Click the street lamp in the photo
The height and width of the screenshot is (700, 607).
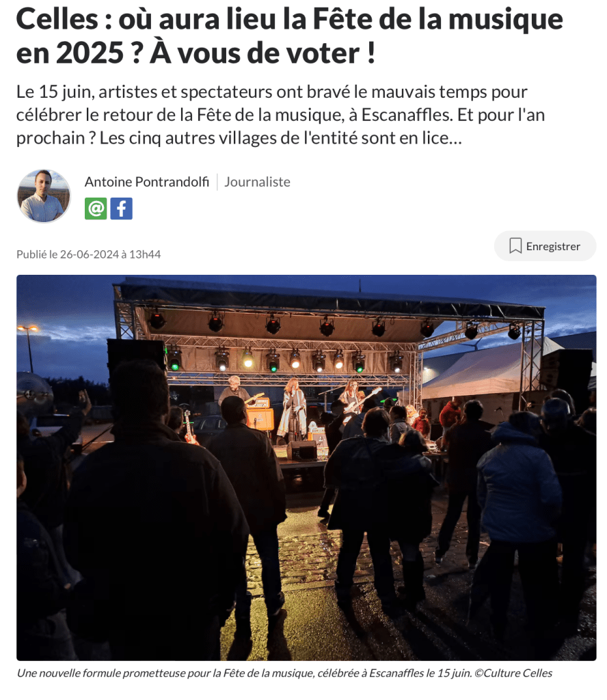pos(29,348)
